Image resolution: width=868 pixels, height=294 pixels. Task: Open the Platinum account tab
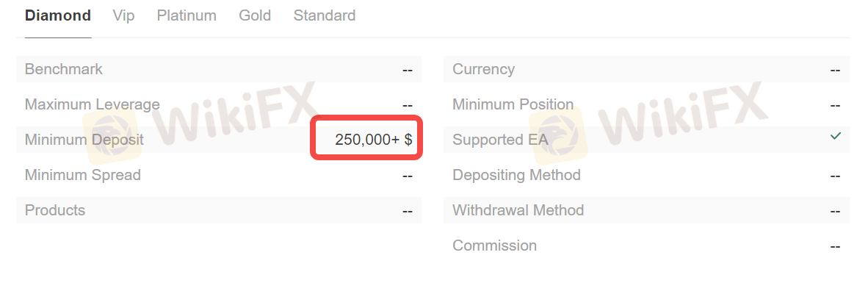[x=187, y=15]
